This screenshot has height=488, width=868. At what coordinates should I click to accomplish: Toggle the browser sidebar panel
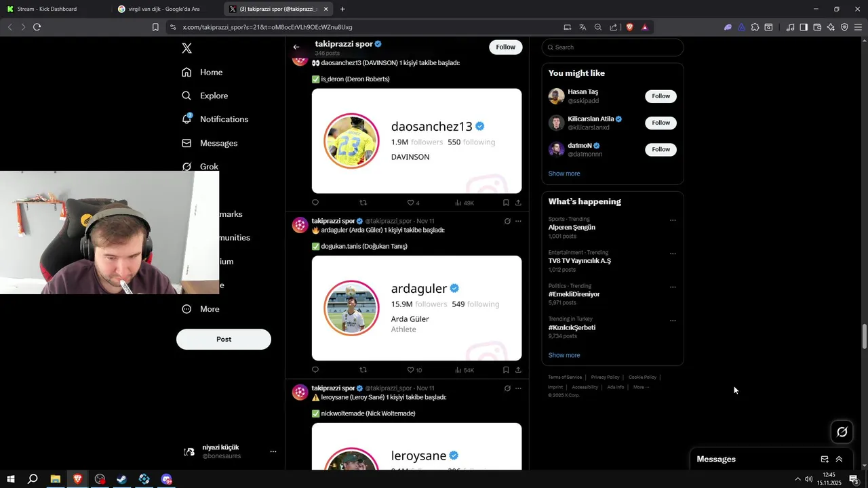tap(804, 27)
